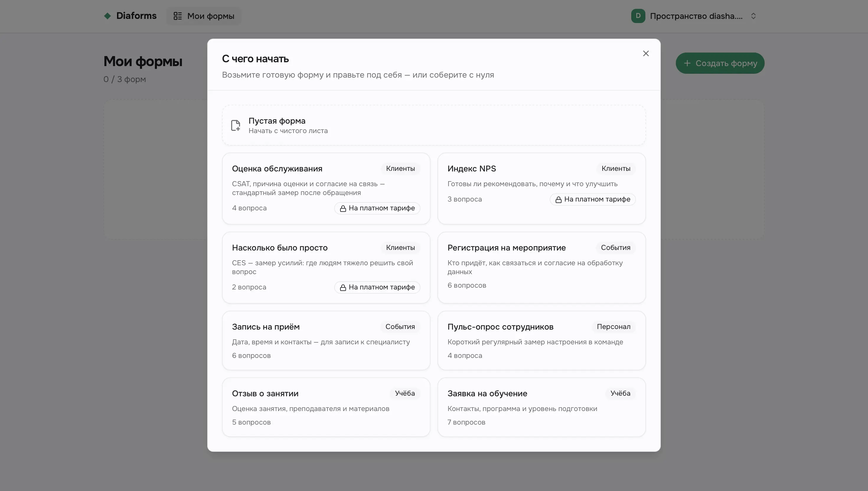Click 'На платном тарифе' badge on 'Оценка обслуживания'
868x491 pixels.
tap(377, 208)
